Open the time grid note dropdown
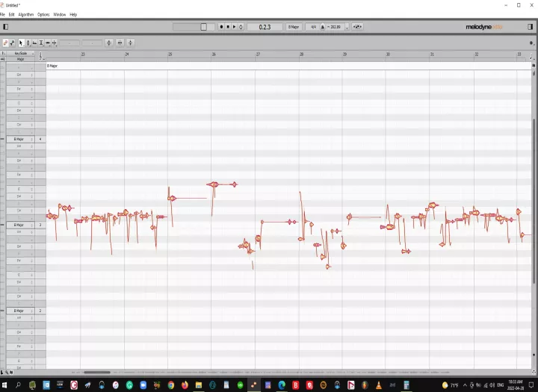The height and width of the screenshot is (392, 538). tap(532, 56)
